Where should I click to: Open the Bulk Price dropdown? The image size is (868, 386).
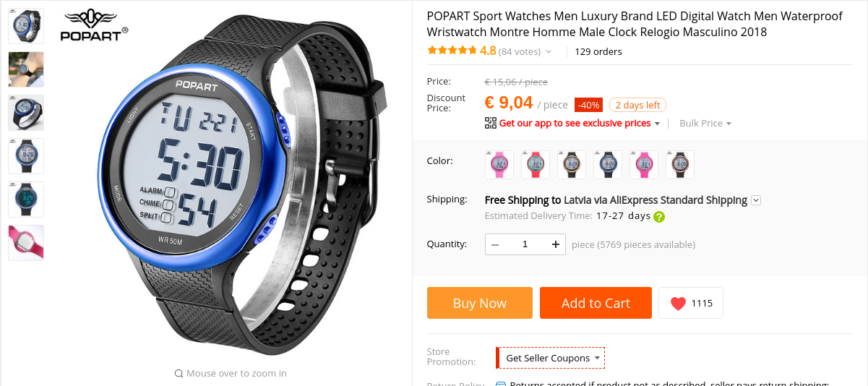pyautogui.click(x=705, y=124)
